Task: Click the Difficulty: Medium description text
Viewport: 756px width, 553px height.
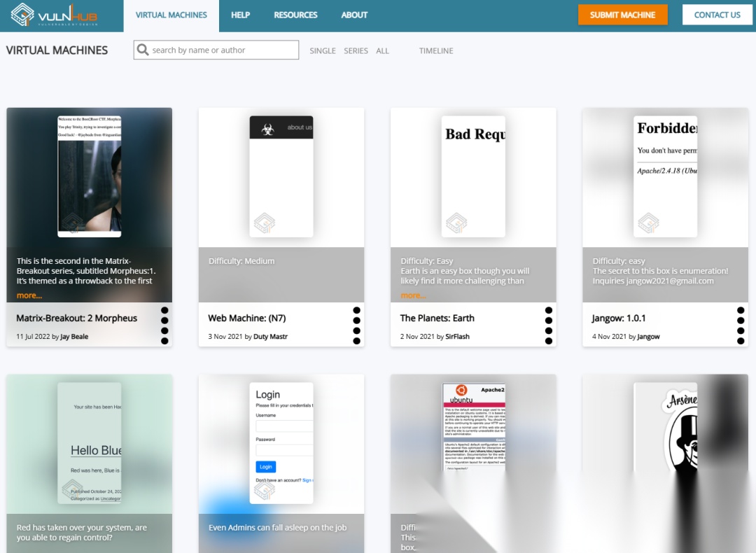Action: click(241, 261)
